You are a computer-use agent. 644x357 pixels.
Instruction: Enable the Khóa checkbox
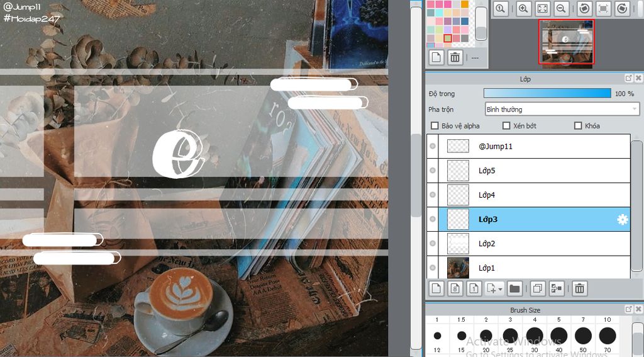click(x=578, y=126)
